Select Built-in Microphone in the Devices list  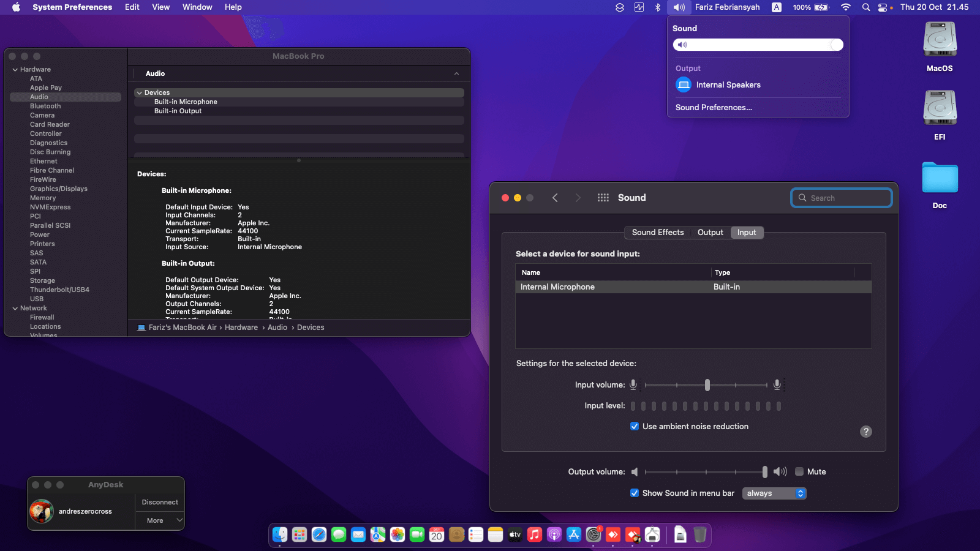pos(299,102)
